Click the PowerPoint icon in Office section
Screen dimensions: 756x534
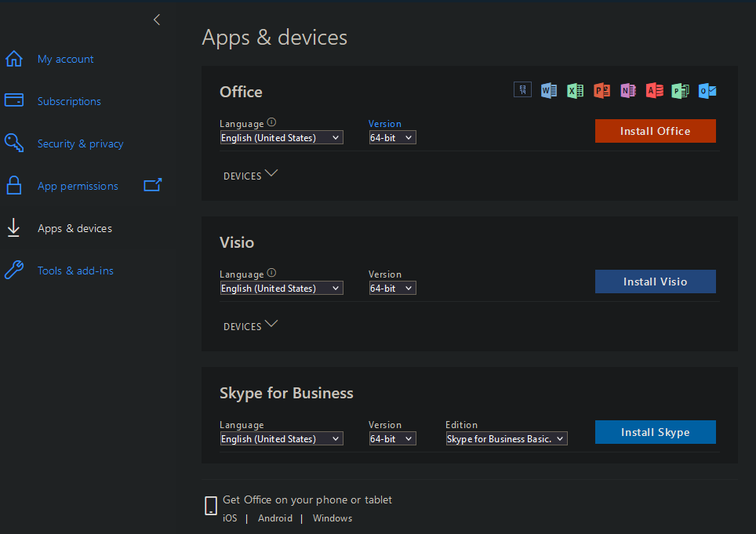[602, 90]
